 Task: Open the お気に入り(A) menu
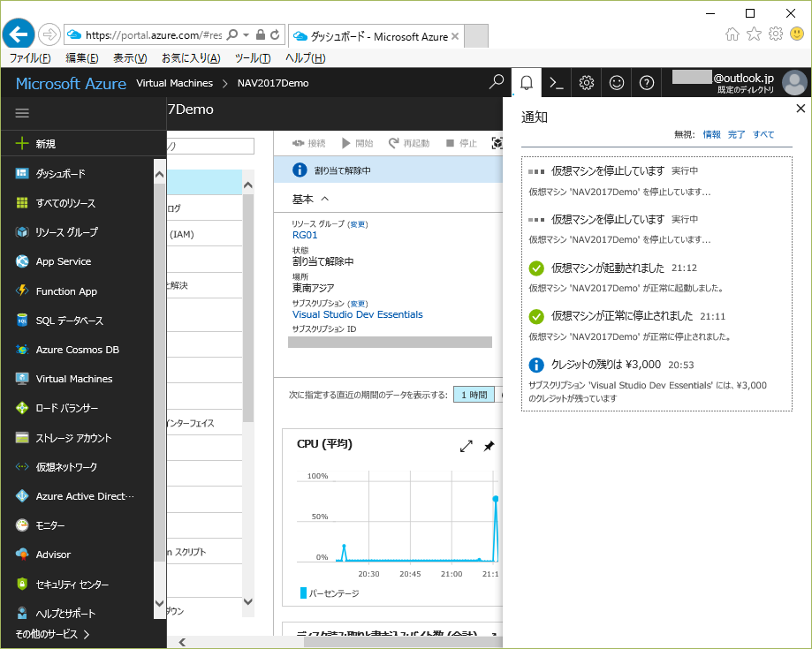(191, 58)
